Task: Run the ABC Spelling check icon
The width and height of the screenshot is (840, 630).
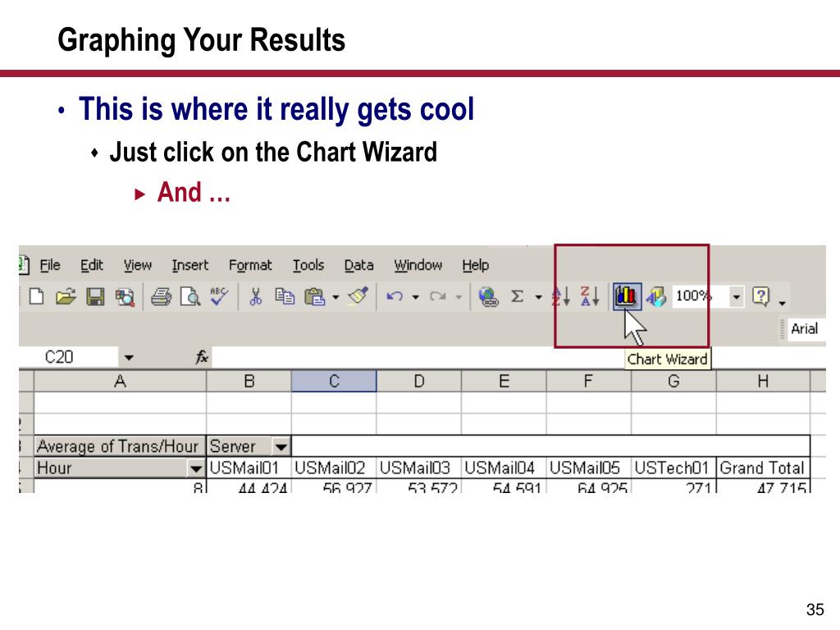Action: 219,295
